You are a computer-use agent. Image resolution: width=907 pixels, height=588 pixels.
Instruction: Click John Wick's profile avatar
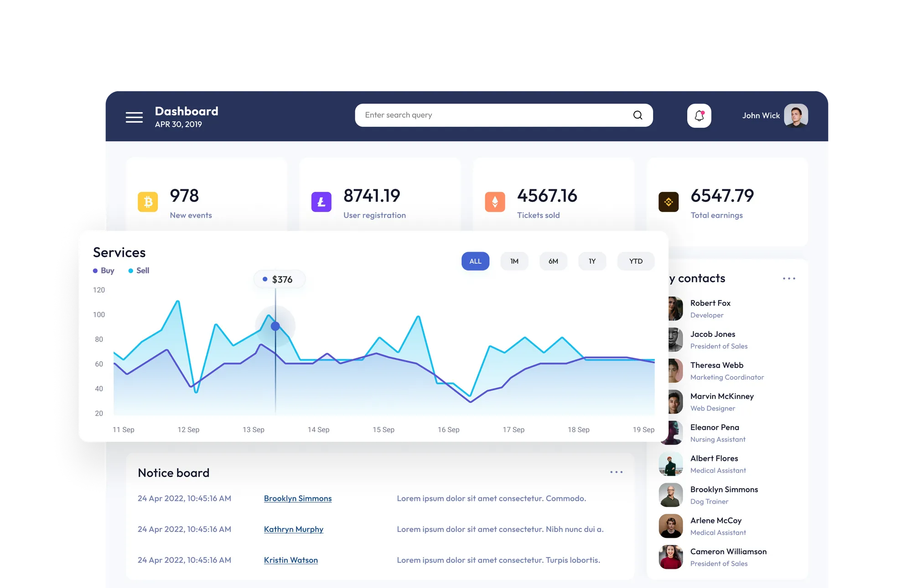click(796, 116)
